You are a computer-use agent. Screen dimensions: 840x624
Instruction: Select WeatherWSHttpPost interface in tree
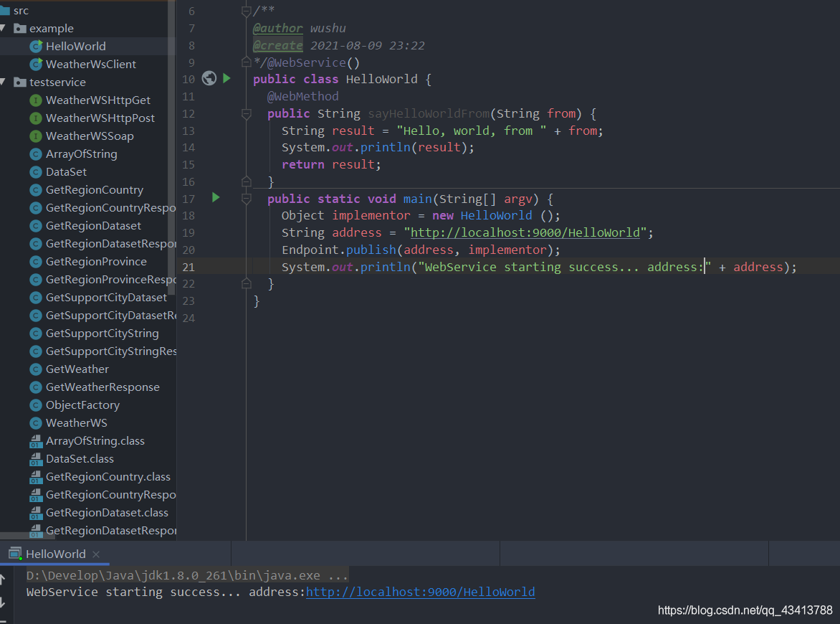(100, 118)
